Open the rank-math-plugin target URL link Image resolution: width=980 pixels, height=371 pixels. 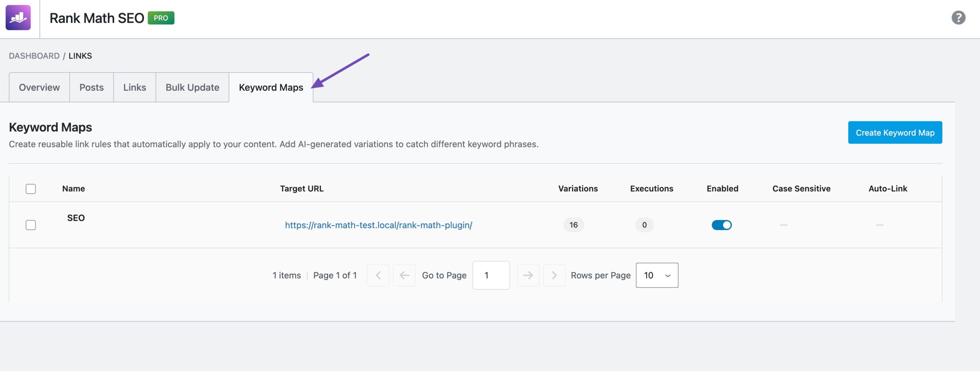[x=378, y=225]
